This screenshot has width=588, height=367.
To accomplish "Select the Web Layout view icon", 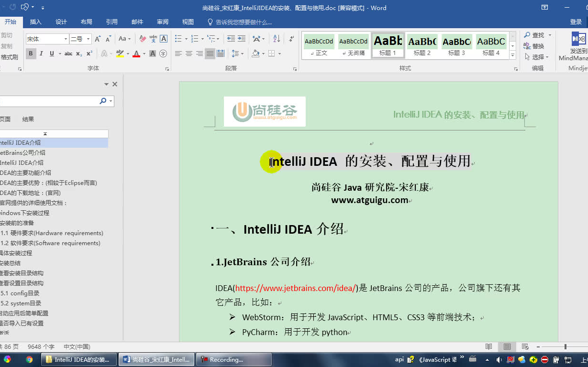I will (x=525, y=347).
